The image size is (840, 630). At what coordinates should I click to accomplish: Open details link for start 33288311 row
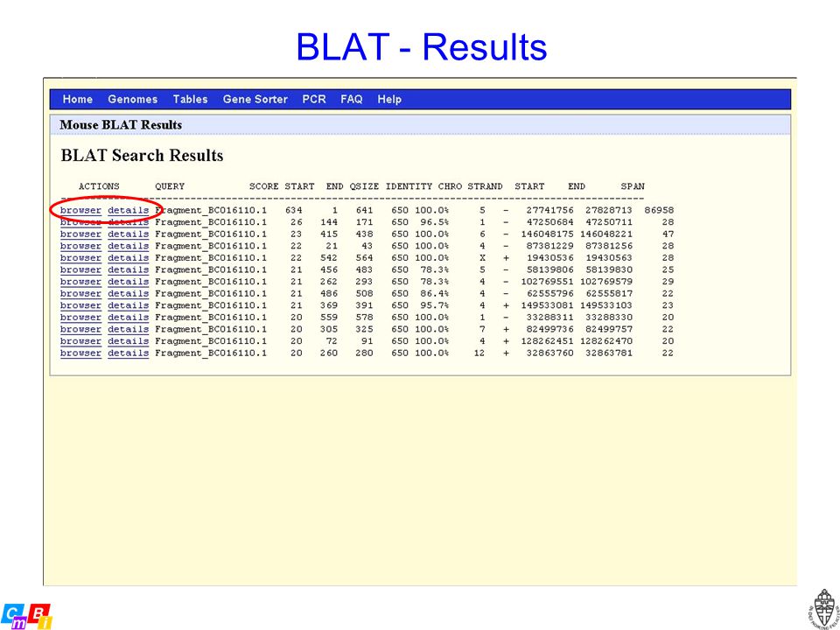tap(128, 317)
